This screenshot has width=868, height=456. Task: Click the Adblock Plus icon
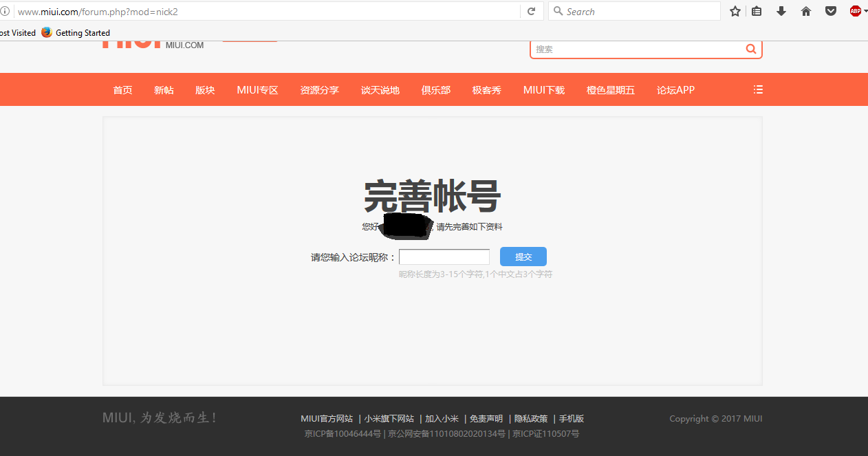pyautogui.click(x=854, y=11)
